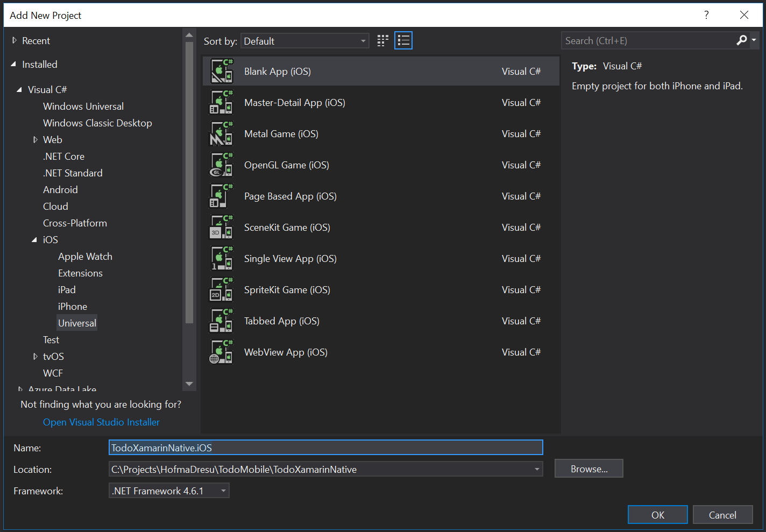Switch to small icons view
Screen dimensions: 766x532
(382, 41)
